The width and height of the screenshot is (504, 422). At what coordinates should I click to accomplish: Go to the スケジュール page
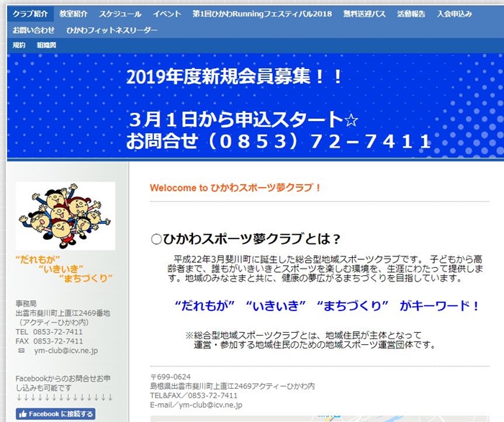tap(120, 14)
